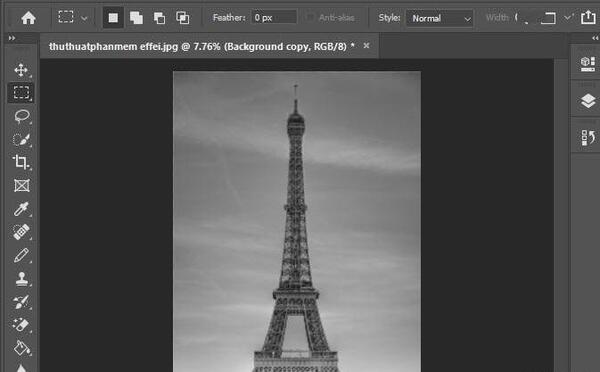Select the Eyedropper tool
Image resolution: width=600 pixels, height=372 pixels.
(x=21, y=209)
